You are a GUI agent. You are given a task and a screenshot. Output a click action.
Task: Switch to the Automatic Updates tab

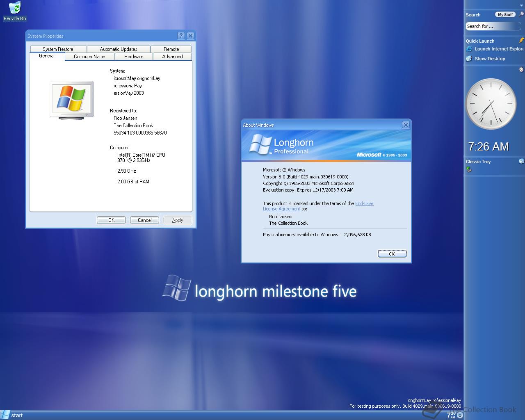[x=119, y=49]
